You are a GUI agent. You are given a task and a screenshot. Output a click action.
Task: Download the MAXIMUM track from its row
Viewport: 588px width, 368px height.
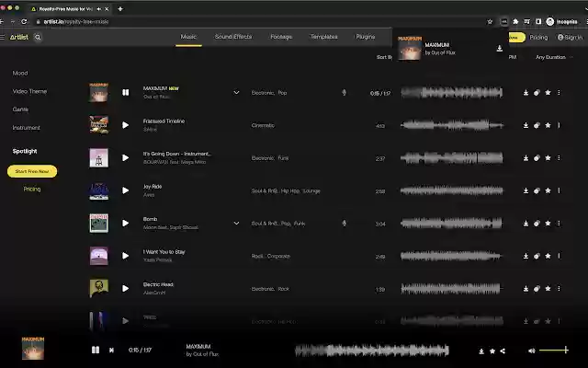point(526,92)
